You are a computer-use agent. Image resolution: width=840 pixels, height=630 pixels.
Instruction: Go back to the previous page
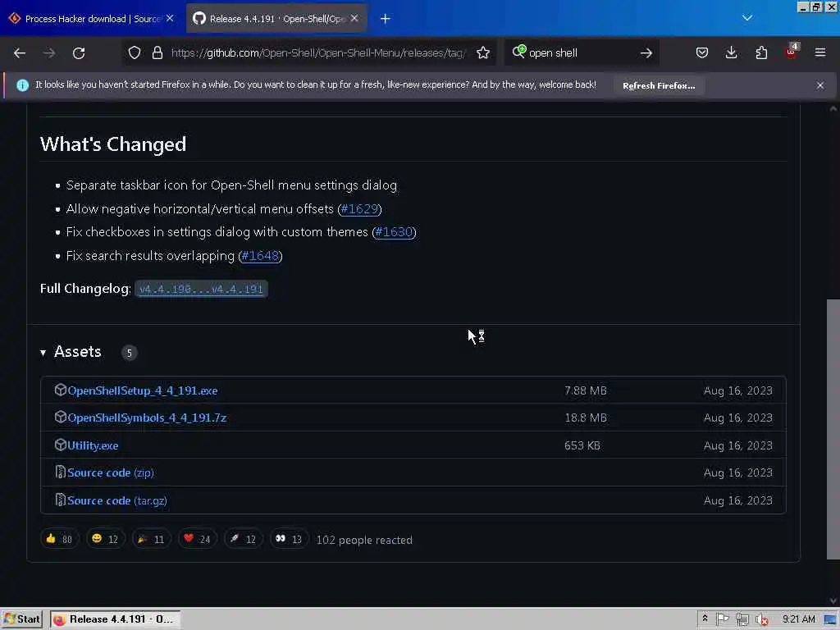(x=20, y=53)
